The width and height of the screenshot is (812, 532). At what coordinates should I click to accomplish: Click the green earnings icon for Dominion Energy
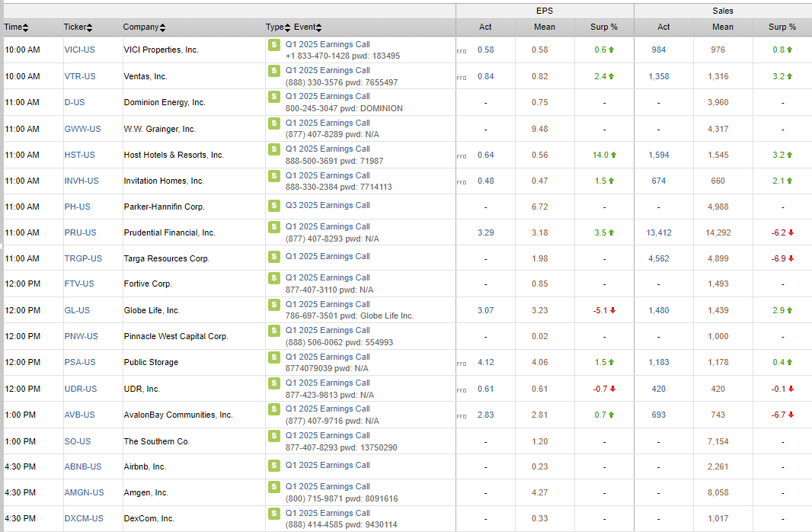click(274, 96)
